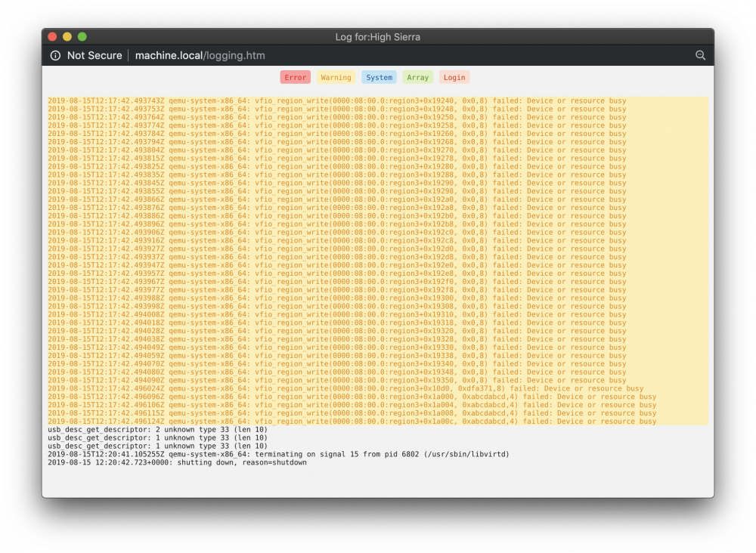
Task: Select the log line with region3+0x1a000
Action: click(x=352, y=397)
